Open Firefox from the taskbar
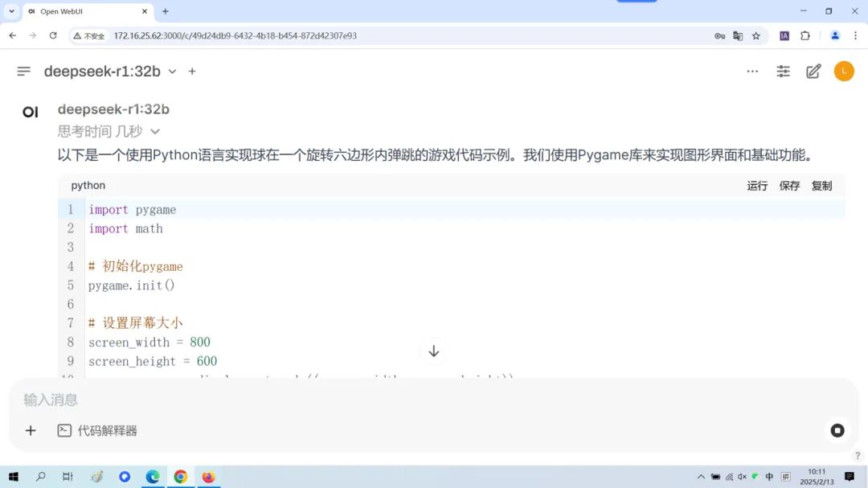The height and width of the screenshot is (488, 868). pos(208,477)
